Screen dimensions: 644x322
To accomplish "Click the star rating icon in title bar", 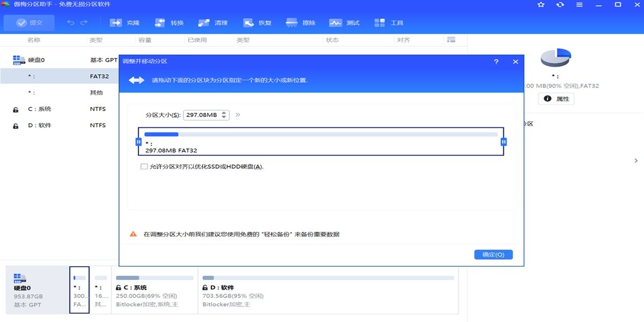I will (x=540, y=5).
